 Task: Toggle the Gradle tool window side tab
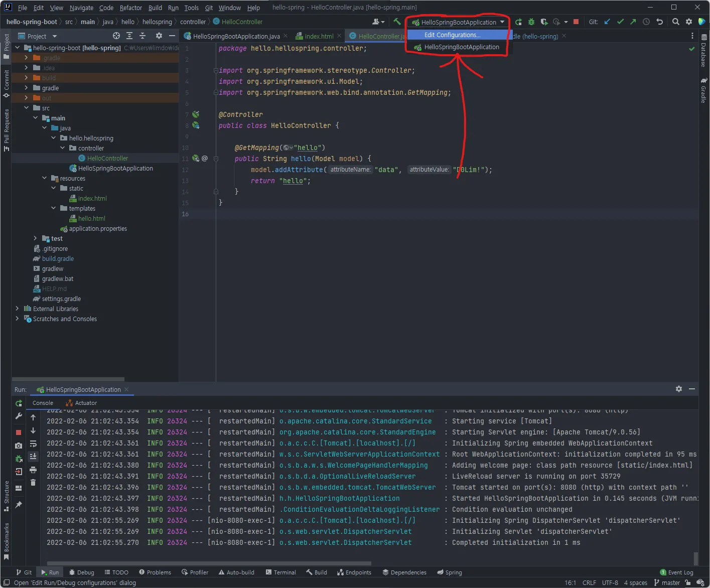coord(704,90)
